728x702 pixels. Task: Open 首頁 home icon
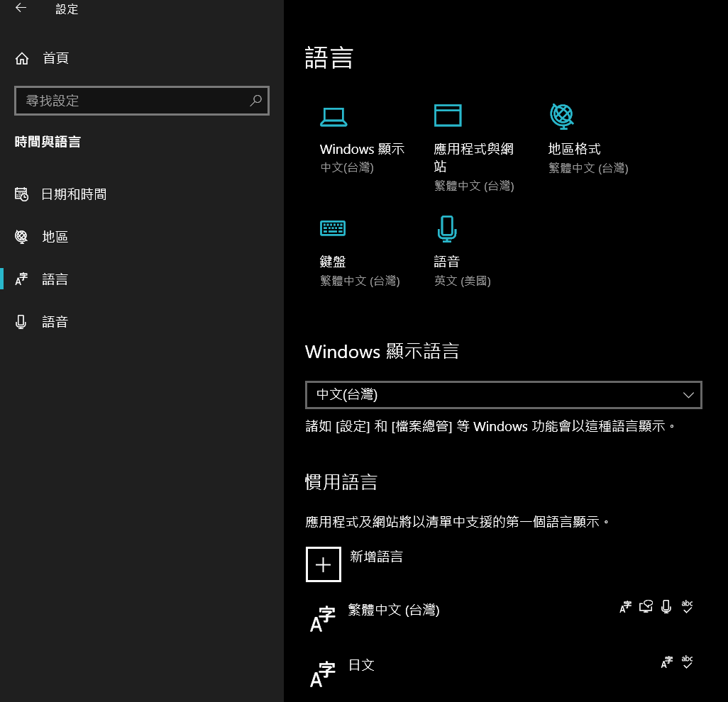point(22,58)
